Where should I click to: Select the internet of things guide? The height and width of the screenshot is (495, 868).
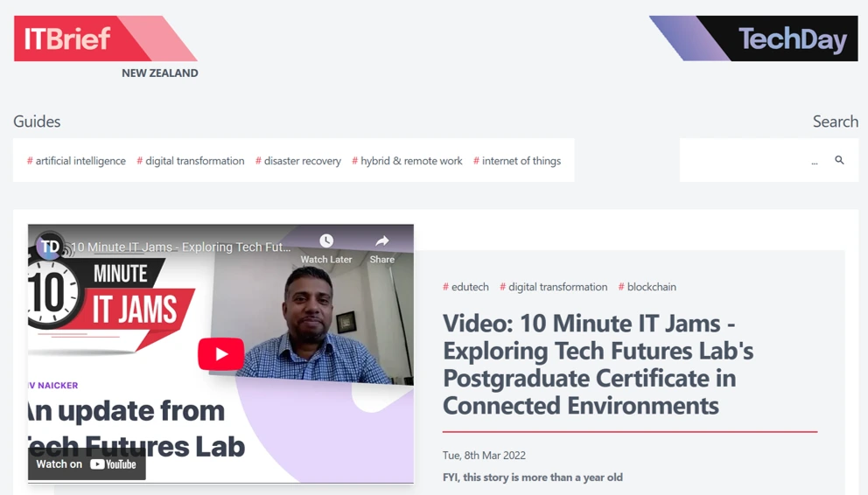click(x=517, y=161)
